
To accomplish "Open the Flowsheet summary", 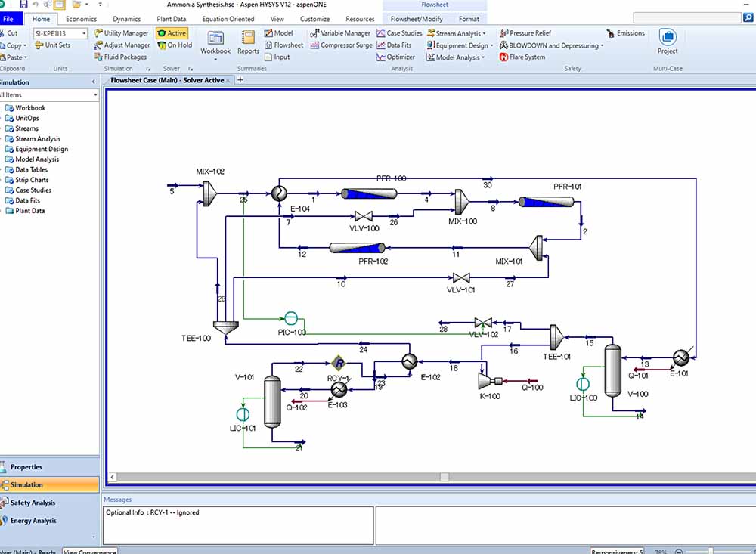I will point(284,45).
